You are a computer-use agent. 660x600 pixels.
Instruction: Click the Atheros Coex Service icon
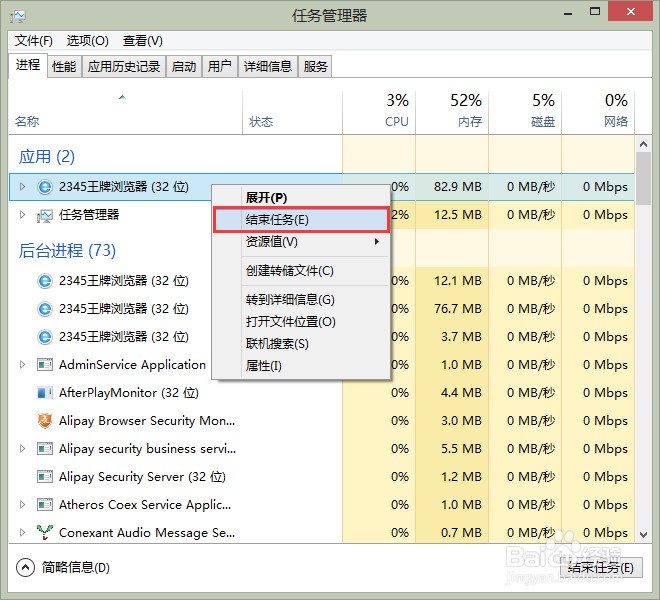point(45,504)
